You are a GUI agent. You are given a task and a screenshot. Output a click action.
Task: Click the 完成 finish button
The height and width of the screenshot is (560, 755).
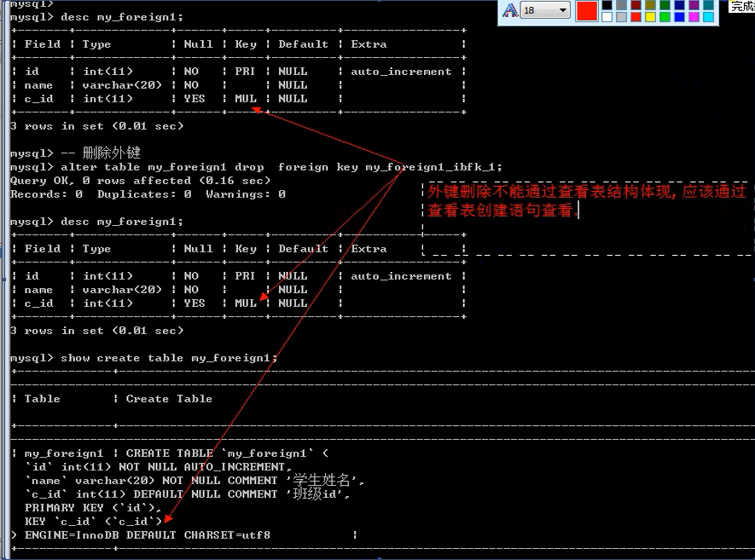click(x=742, y=6)
